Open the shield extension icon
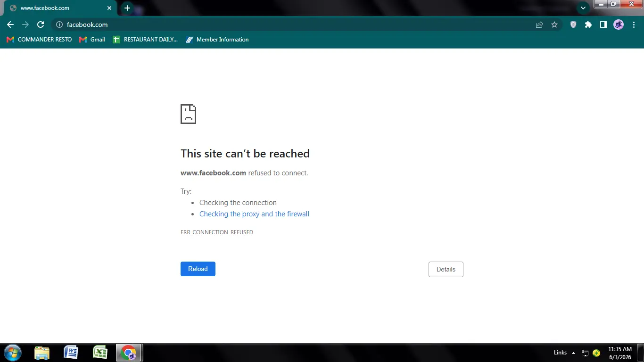 pyautogui.click(x=573, y=25)
